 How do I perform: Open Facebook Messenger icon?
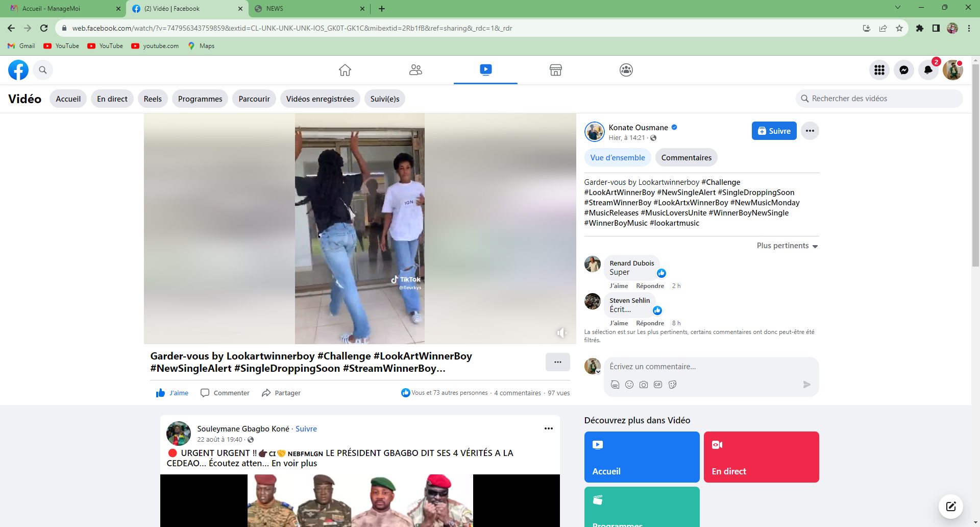(x=903, y=70)
